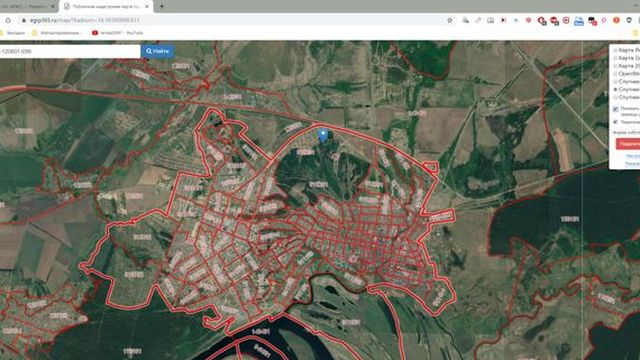
Task: Switch to the first inactive browser tab
Action: click(x=27, y=7)
